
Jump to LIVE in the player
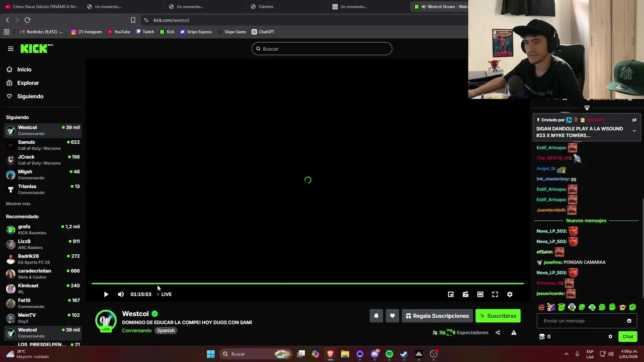[x=164, y=294]
